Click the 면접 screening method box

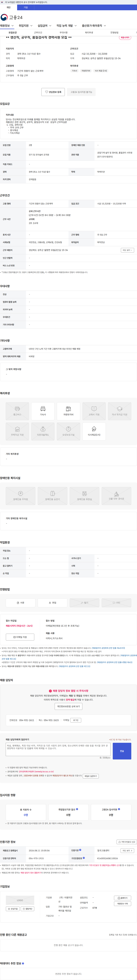tap(53, 603)
